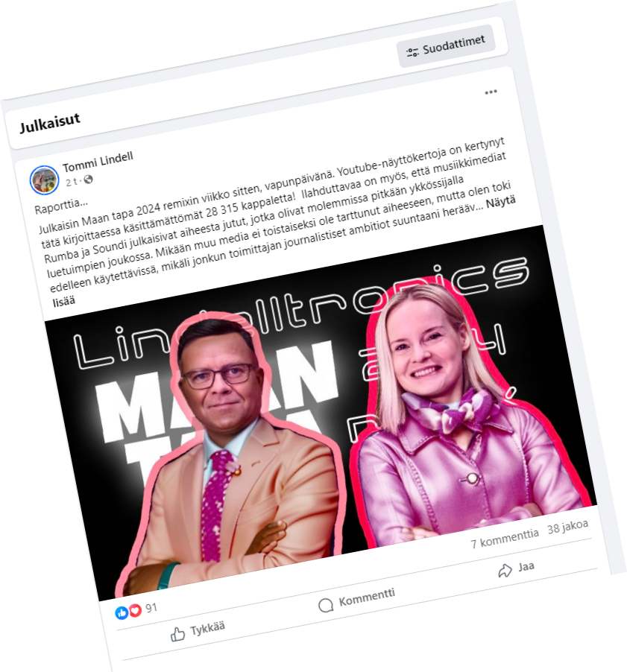Click the red heart reaction icon
Image resolution: width=627 pixels, height=672 pixels.
coord(135,610)
